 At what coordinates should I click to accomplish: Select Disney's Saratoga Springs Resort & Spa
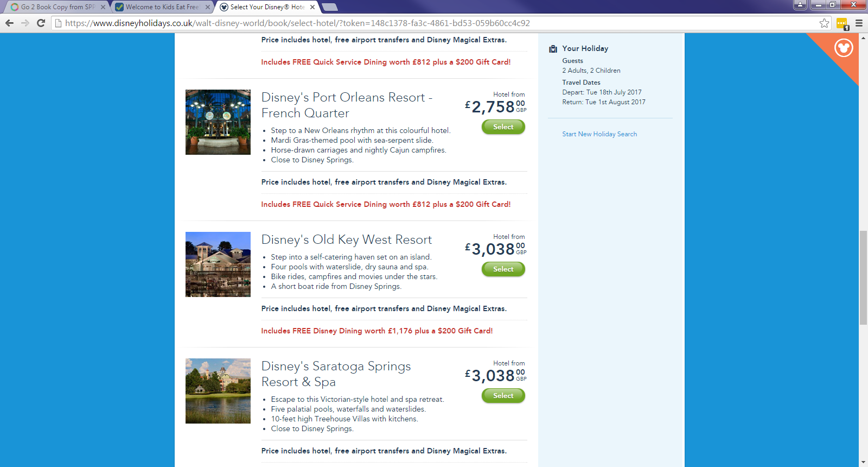click(x=503, y=396)
